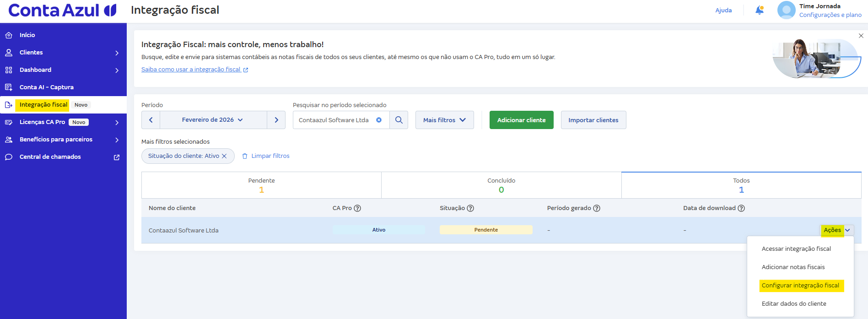Click the Pendente status badge in row
Viewport: 868px width, 319px height.
[486, 230]
